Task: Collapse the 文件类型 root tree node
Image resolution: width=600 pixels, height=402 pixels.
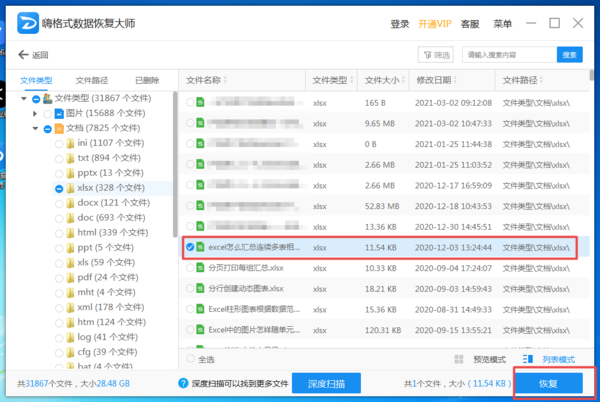Action: click(x=24, y=98)
